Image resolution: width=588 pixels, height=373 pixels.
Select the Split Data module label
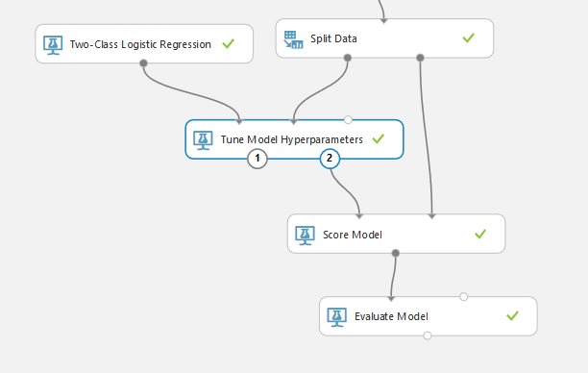click(x=333, y=38)
